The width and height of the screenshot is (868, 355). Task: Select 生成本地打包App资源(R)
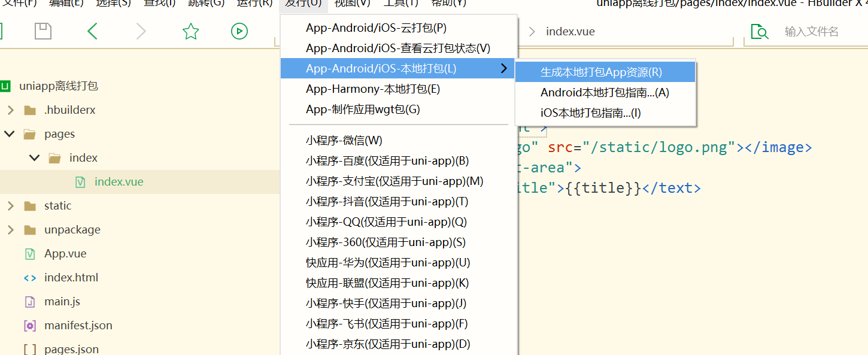(x=605, y=72)
